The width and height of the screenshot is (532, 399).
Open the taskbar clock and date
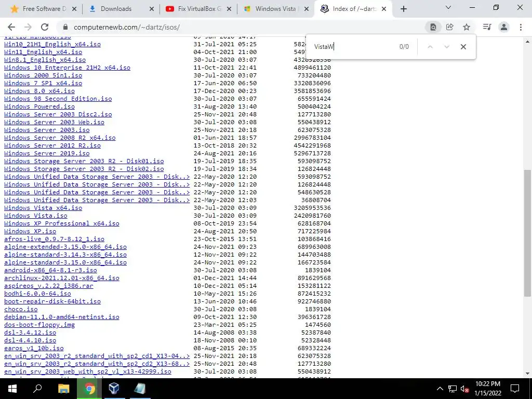click(x=487, y=389)
